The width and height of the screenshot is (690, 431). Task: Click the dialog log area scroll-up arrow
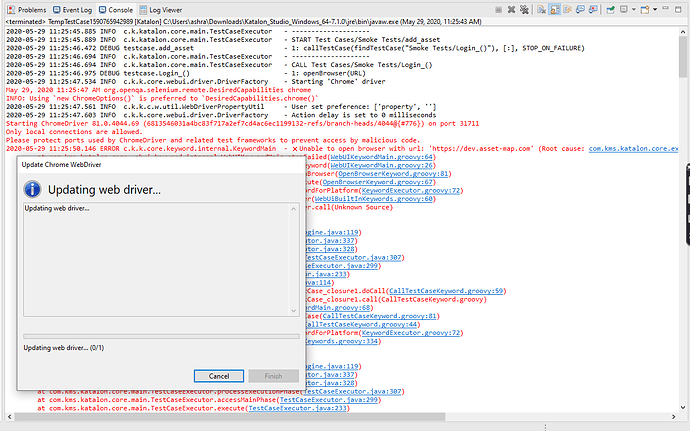[294, 209]
